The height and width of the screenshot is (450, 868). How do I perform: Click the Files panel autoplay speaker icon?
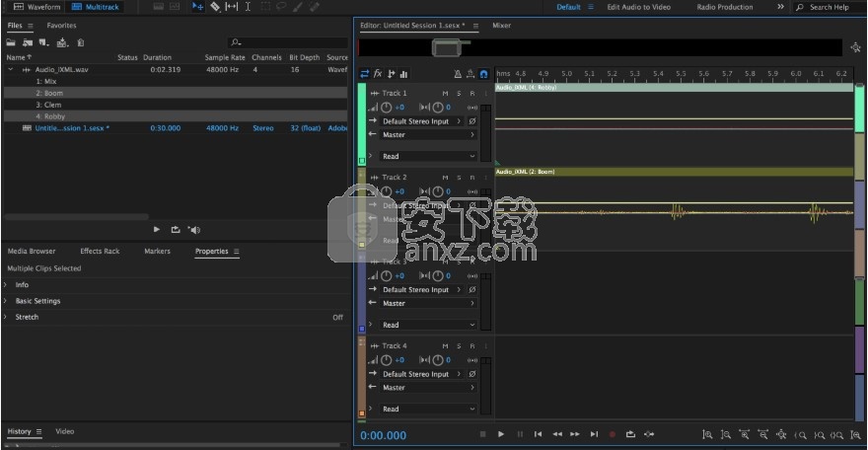pyautogui.click(x=193, y=230)
